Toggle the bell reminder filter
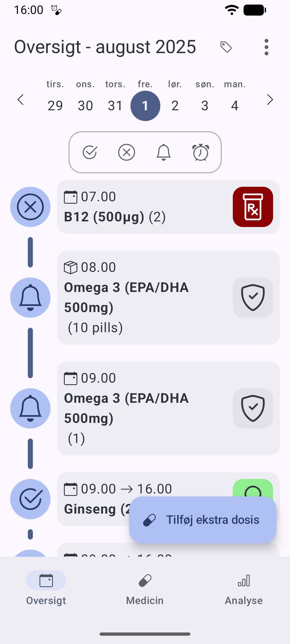 164,152
